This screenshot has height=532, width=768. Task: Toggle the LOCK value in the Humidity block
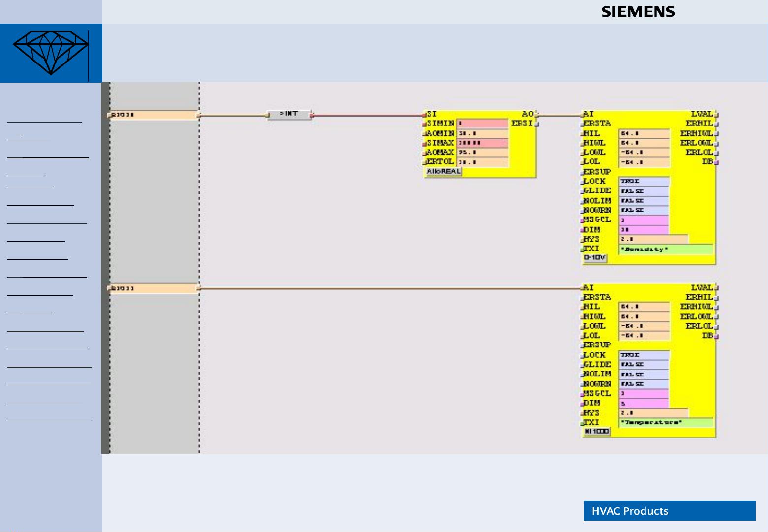click(x=644, y=182)
